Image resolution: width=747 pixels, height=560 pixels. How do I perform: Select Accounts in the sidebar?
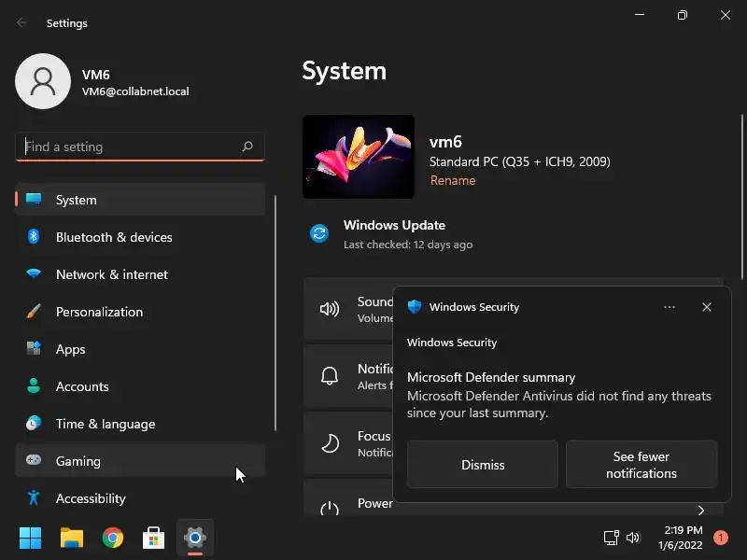click(140, 386)
